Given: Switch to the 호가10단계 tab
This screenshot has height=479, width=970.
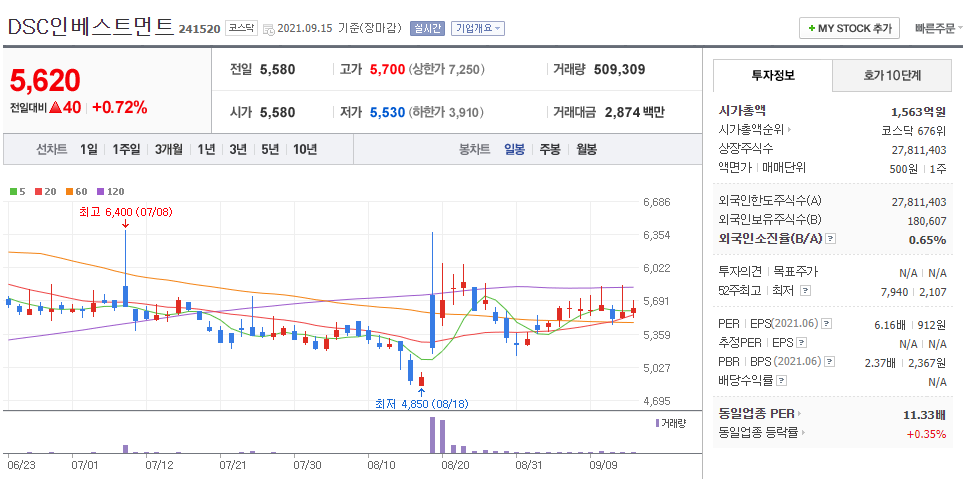Looking at the screenshot, I should click(892, 76).
